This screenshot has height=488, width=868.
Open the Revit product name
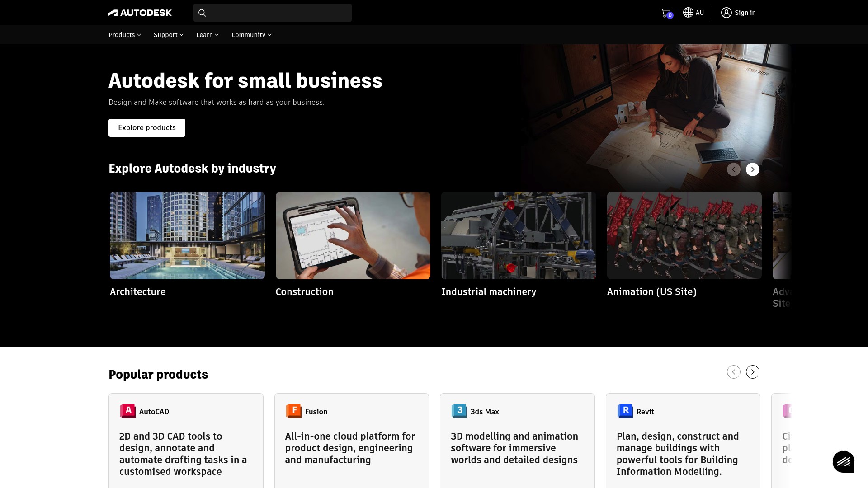pos(645,412)
